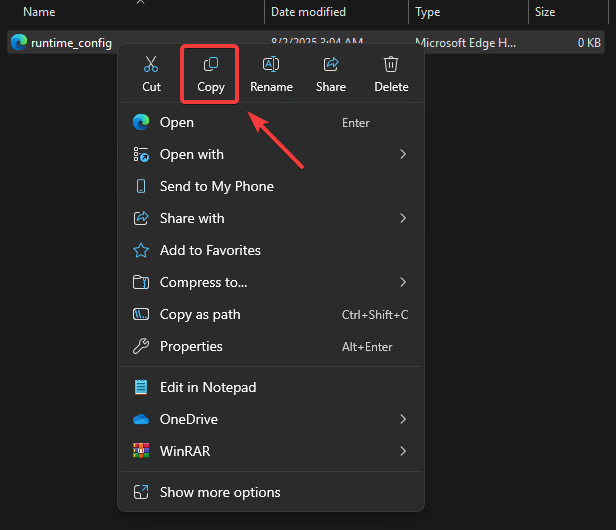This screenshot has width=616, height=530.
Task: Click the Copy icon in context menu
Action: pos(211,65)
